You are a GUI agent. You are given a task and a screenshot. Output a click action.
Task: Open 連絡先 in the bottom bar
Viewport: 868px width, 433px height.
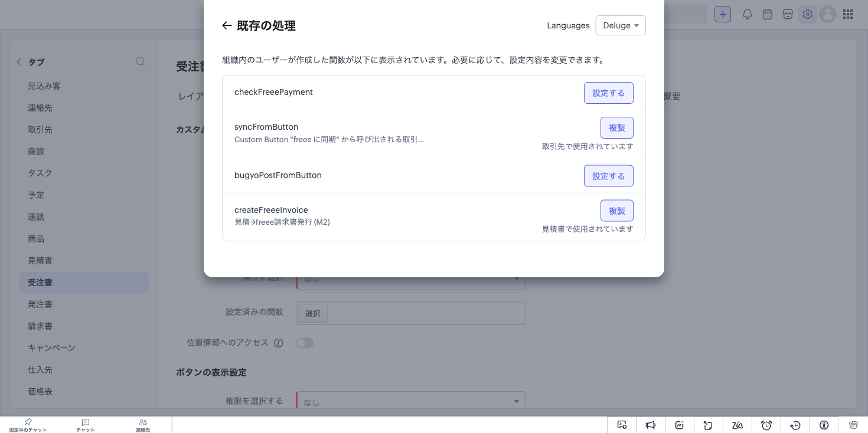click(143, 425)
